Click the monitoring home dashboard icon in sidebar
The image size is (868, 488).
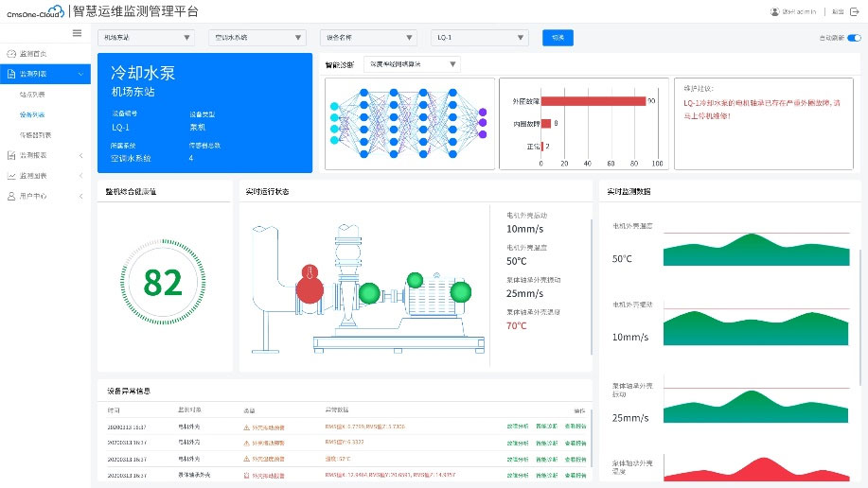(x=10, y=53)
